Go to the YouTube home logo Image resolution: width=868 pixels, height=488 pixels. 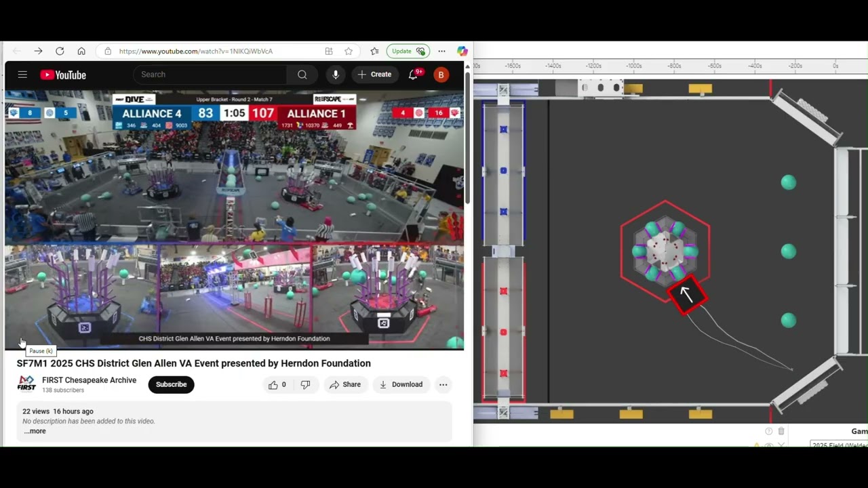(63, 75)
